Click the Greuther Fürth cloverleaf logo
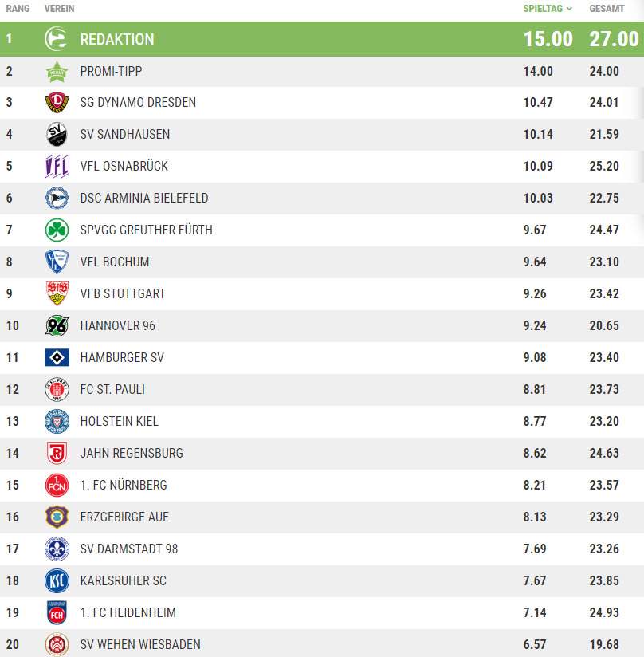Viewport: 644px width, 657px height. coord(57,230)
